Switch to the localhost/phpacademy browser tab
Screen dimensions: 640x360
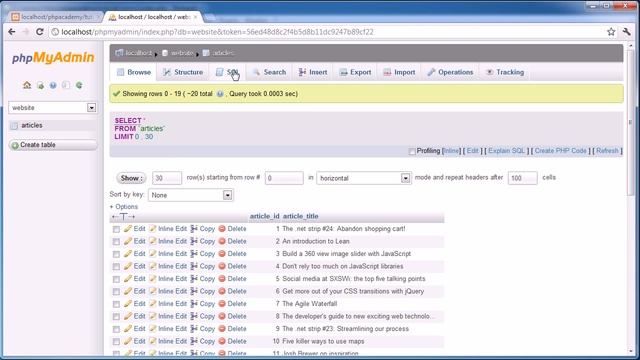click(x=55, y=17)
